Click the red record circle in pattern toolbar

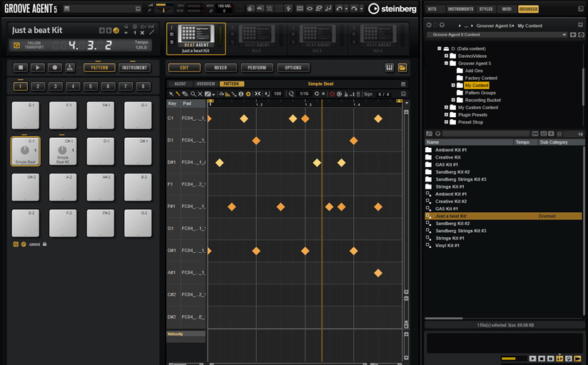(332, 94)
